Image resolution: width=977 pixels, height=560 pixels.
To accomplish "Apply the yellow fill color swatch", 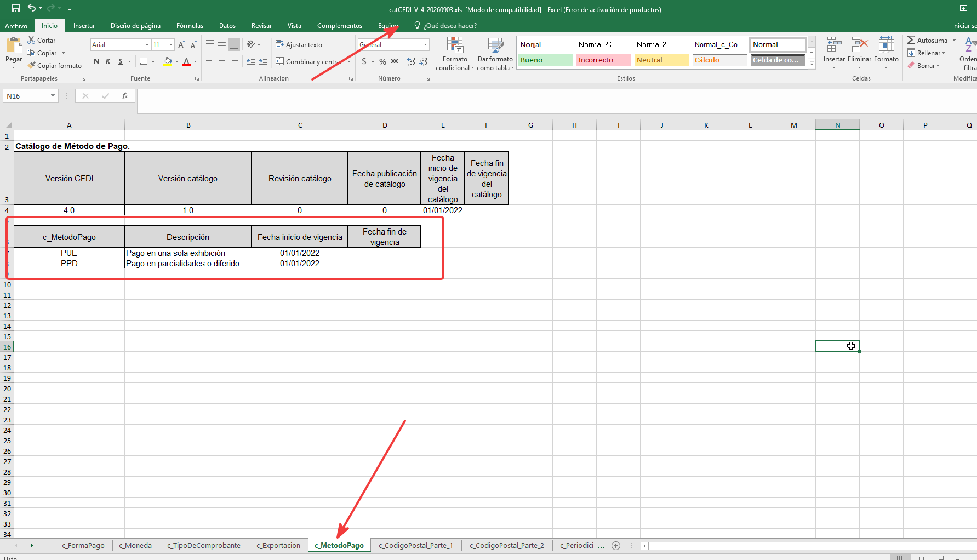I will click(168, 61).
